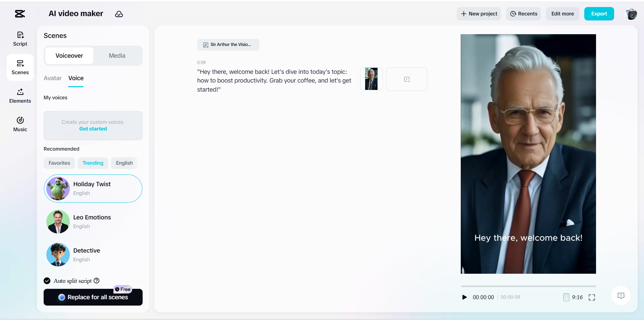Viewport: 644px width, 320px height.
Task: Switch to the Media tab
Action: 116,56
